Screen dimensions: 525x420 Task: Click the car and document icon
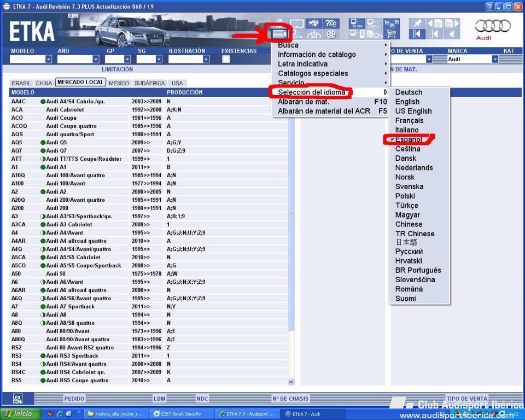[x=374, y=34]
